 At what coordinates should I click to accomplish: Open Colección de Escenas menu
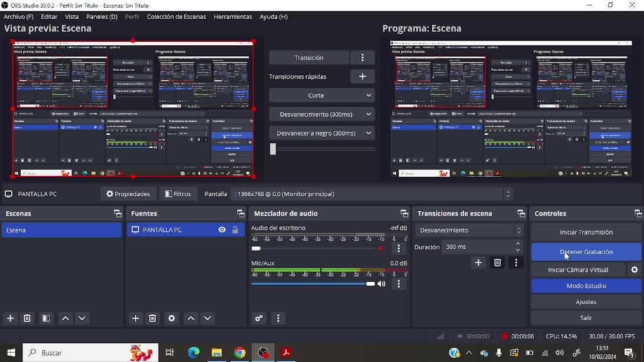(x=176, y=17)
